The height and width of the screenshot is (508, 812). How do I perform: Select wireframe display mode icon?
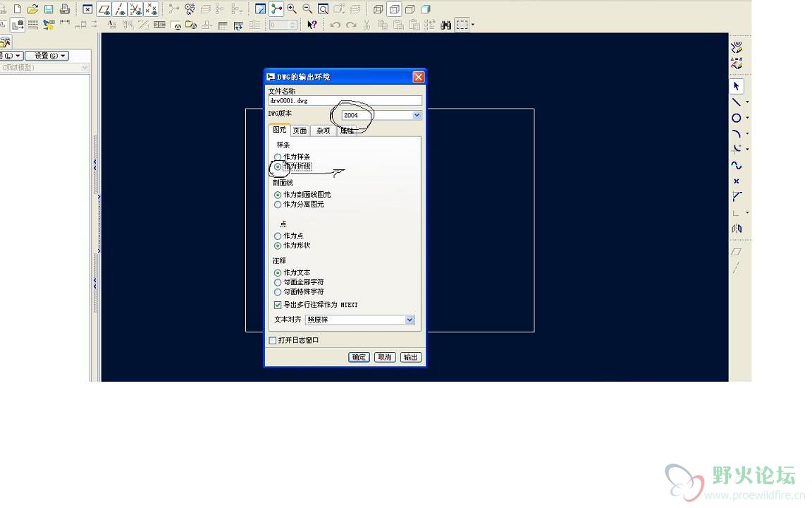[379, 8]
